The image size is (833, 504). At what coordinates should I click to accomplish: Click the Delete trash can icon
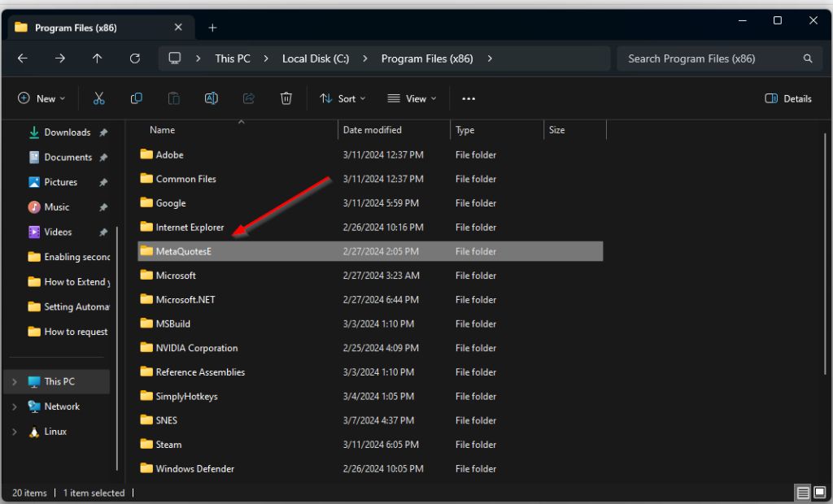click(x=286, y=98)
